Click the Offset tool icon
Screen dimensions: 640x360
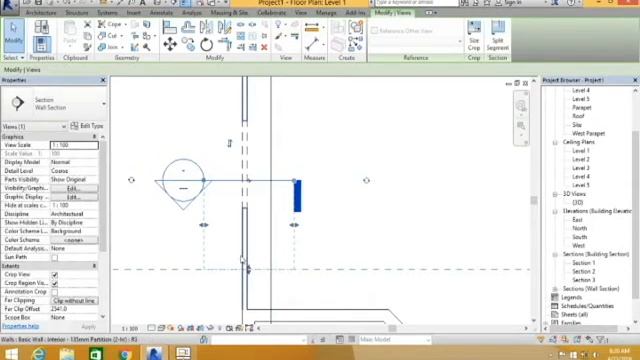click(188, 27)
